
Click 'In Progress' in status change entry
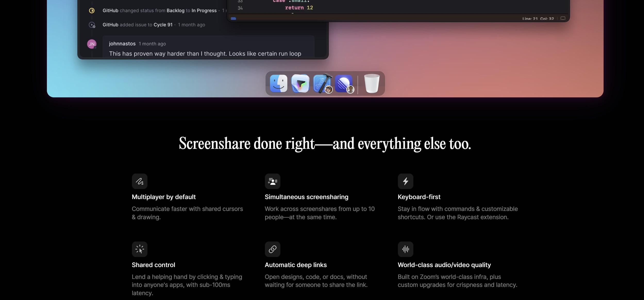204,11
